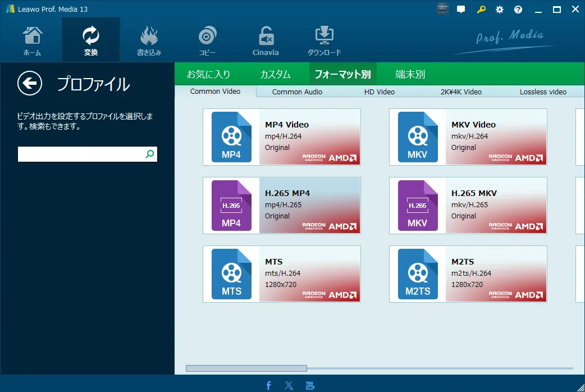The height and width of the screenshot is (392, 585).
Task: Open the Cinavia removal module
Action: pos(266,40)
